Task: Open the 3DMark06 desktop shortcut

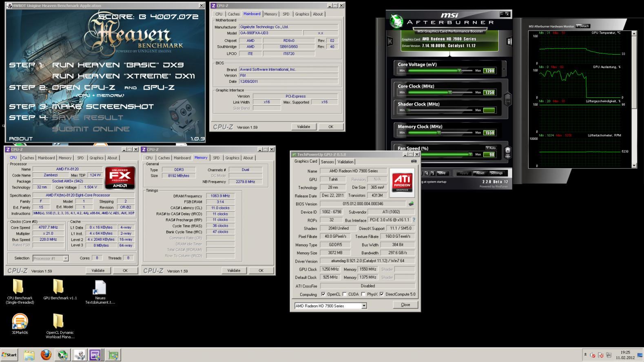Action: [20, 321]
